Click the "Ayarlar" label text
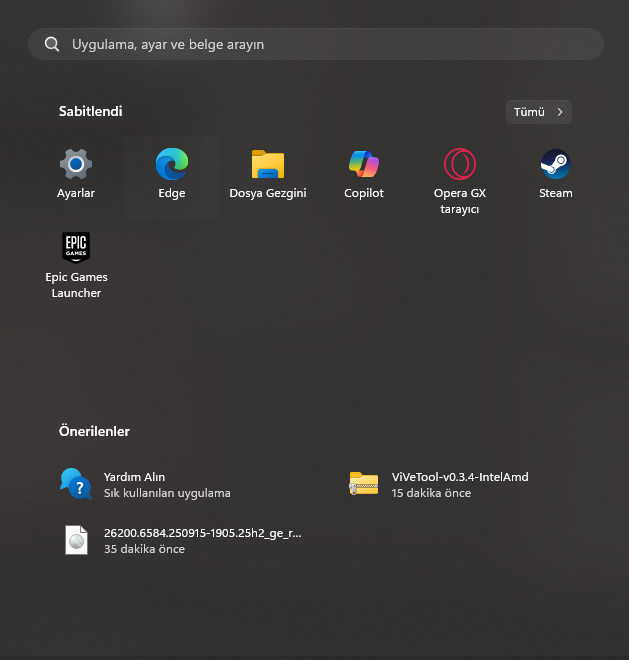 point(76,193)
